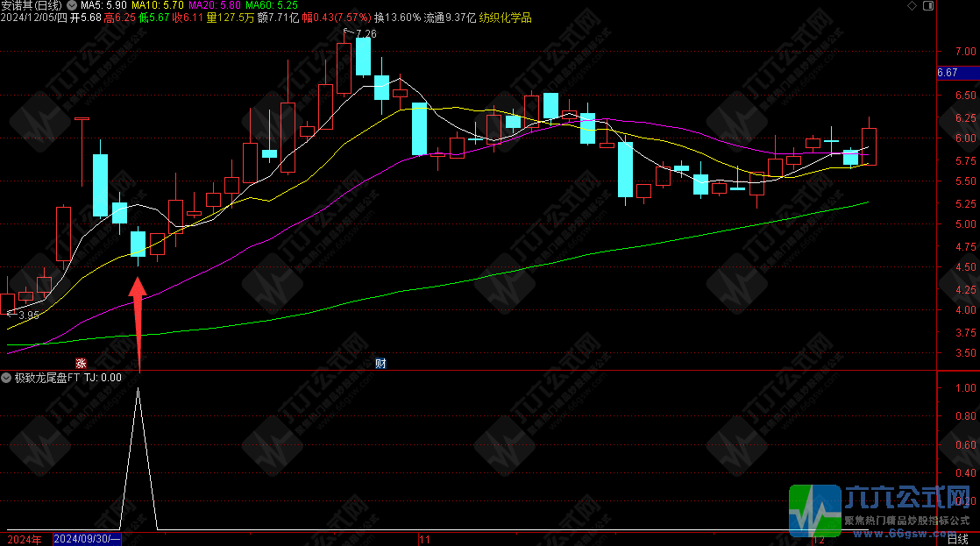980x546 pixels.
Task: Click the www.66gsw.com link text
Action: click(907, 532)
